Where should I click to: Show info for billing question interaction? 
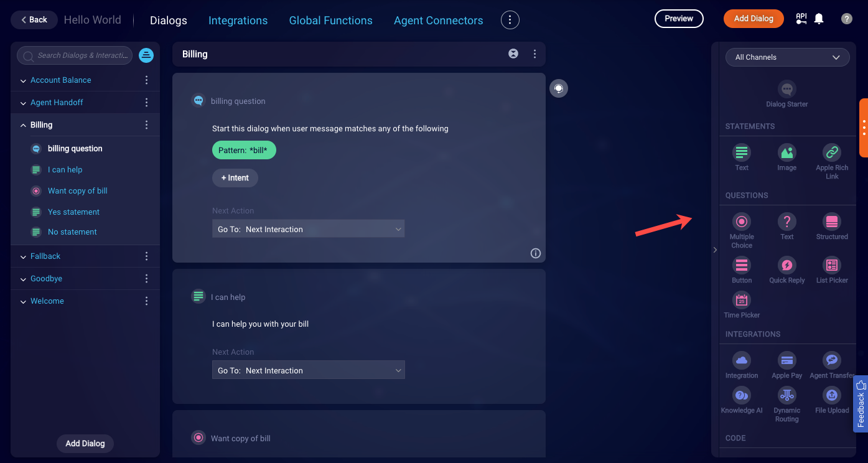tap(536, 253)
